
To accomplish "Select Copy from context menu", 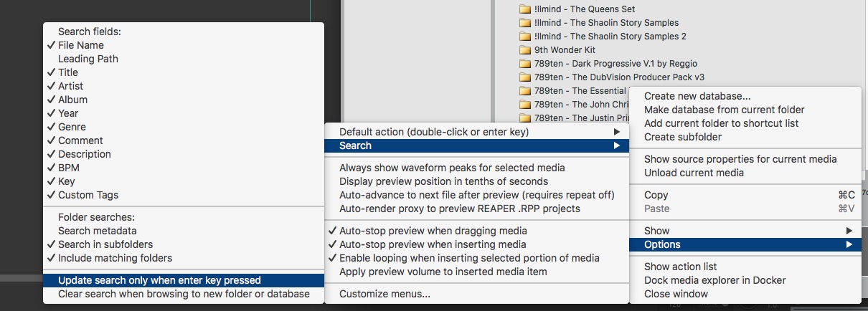I will 656,195.
